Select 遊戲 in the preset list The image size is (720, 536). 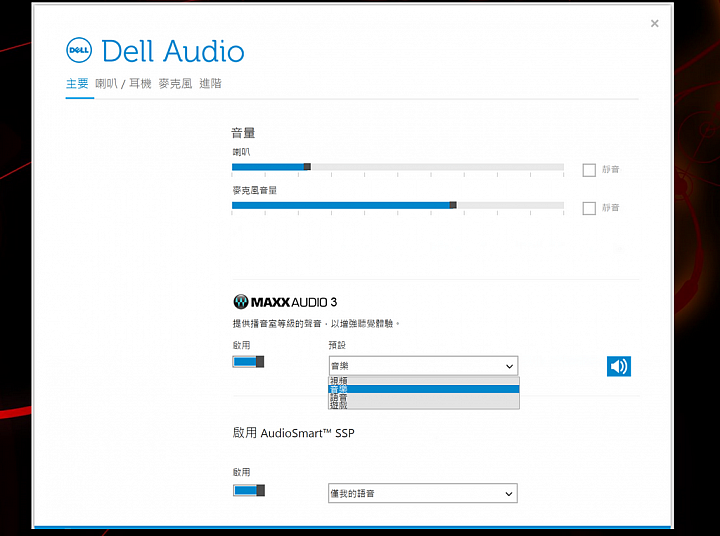[x=424, y=405]
